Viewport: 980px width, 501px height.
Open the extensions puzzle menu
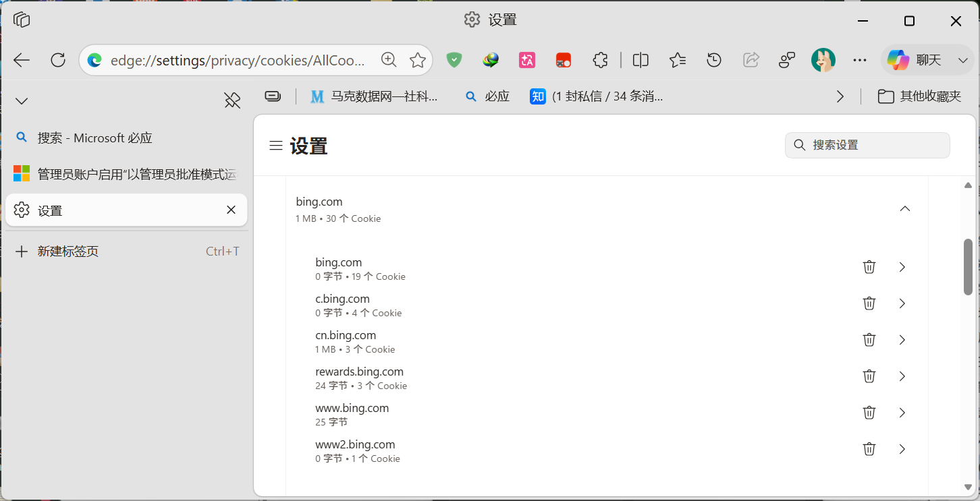tap(600, 60)
